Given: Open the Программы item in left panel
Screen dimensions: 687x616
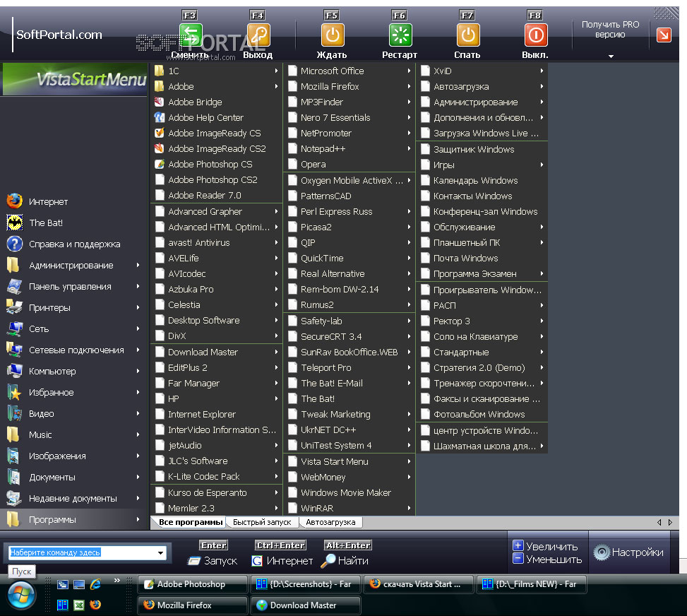Looking at the screenshot, I should coord(73,519).
